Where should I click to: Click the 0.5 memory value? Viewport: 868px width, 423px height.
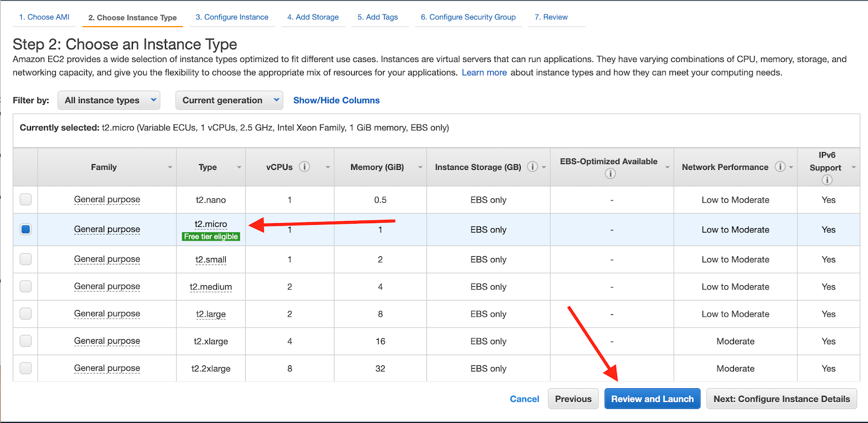[380, 200]
